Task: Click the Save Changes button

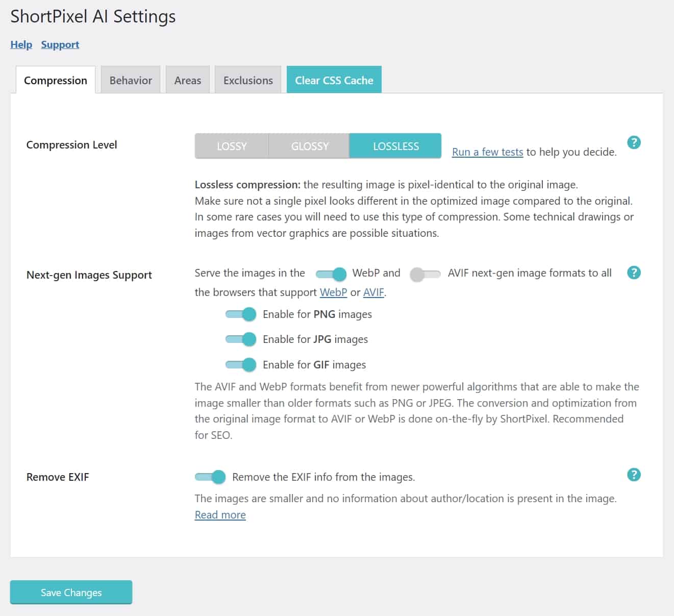Action: 71,593
